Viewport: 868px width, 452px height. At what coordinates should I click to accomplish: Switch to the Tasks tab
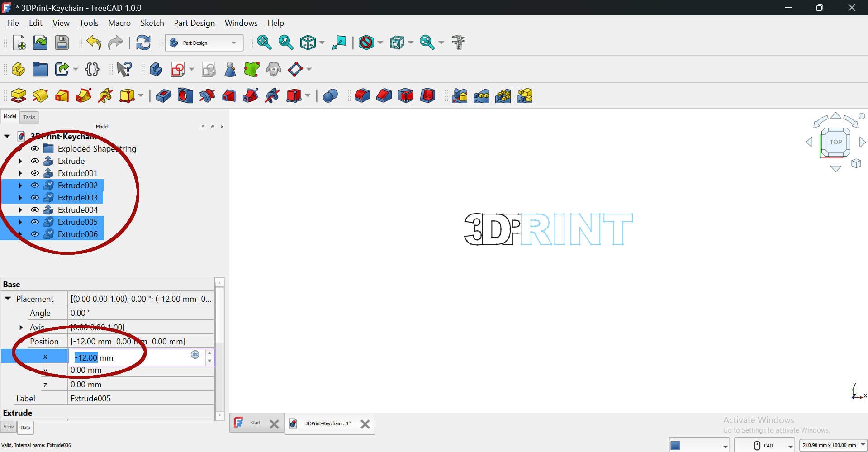pyautogui.click(x=29, y=117)
